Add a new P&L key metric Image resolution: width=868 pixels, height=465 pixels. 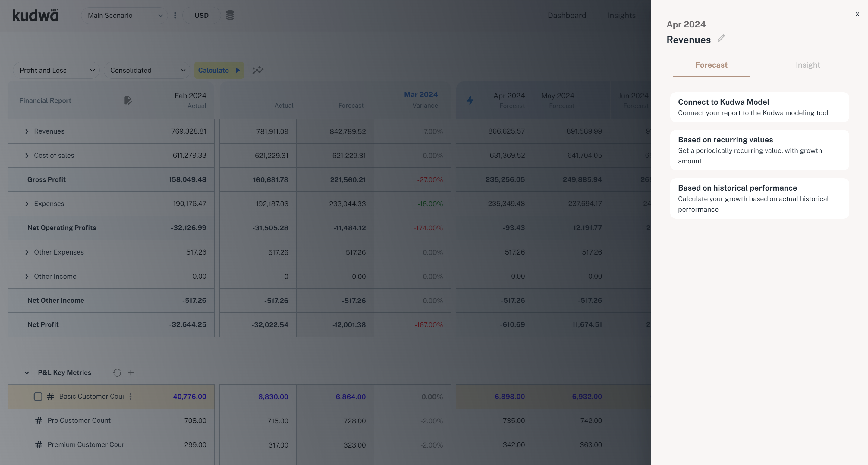(x=131, y=373)
